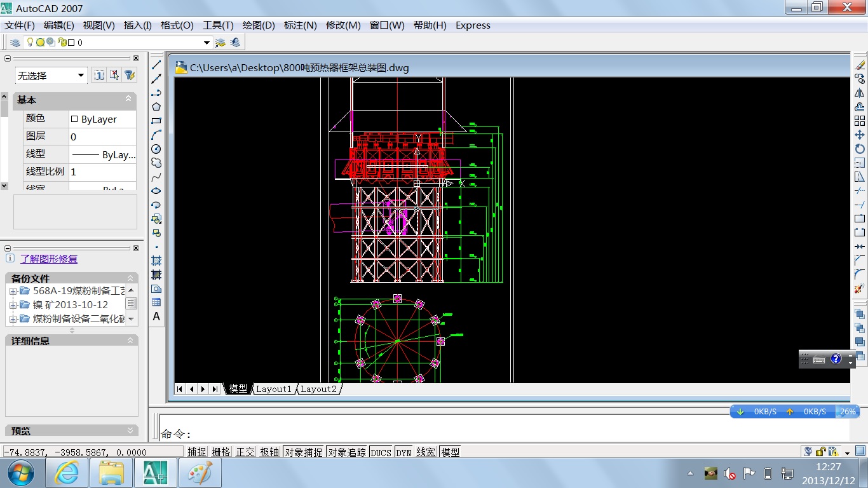
Task: Select the Spline tool
Action: coord(156,177)
